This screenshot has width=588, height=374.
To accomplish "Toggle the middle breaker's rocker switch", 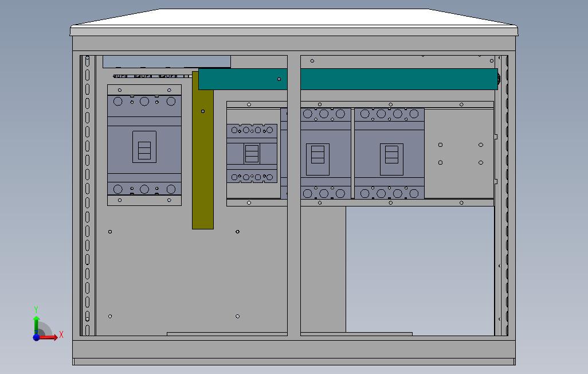I will pyautogui.click(x=251, y=154).
